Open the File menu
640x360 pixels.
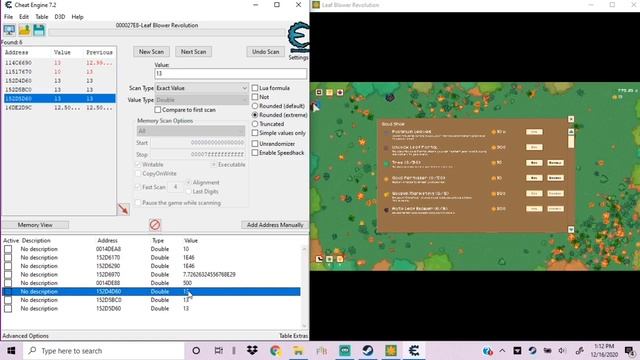tap(9, 17)
